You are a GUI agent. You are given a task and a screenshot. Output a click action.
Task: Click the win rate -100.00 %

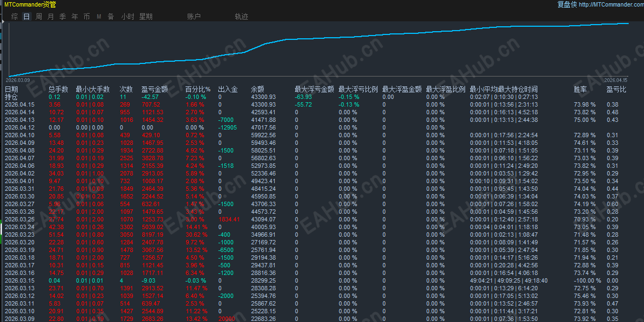(x=587, y=280)
